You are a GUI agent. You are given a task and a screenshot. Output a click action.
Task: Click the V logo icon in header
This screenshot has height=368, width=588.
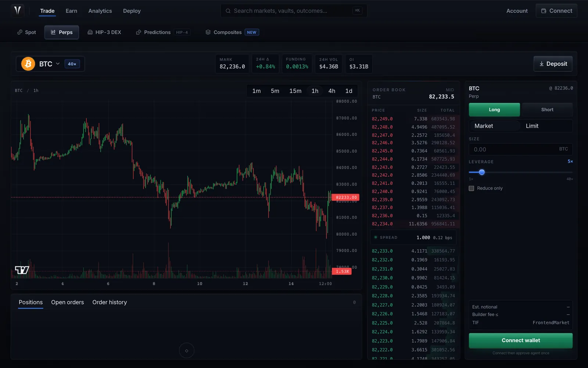point(17,11)
